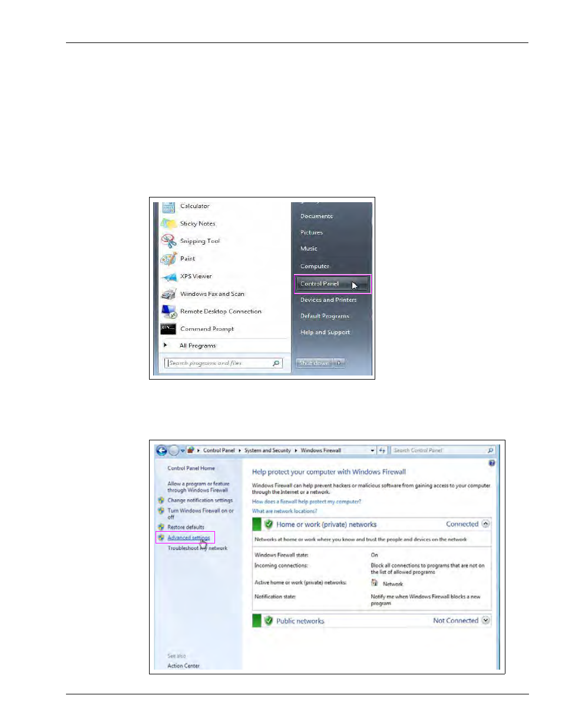Click the Network icon under active networks

374,583
